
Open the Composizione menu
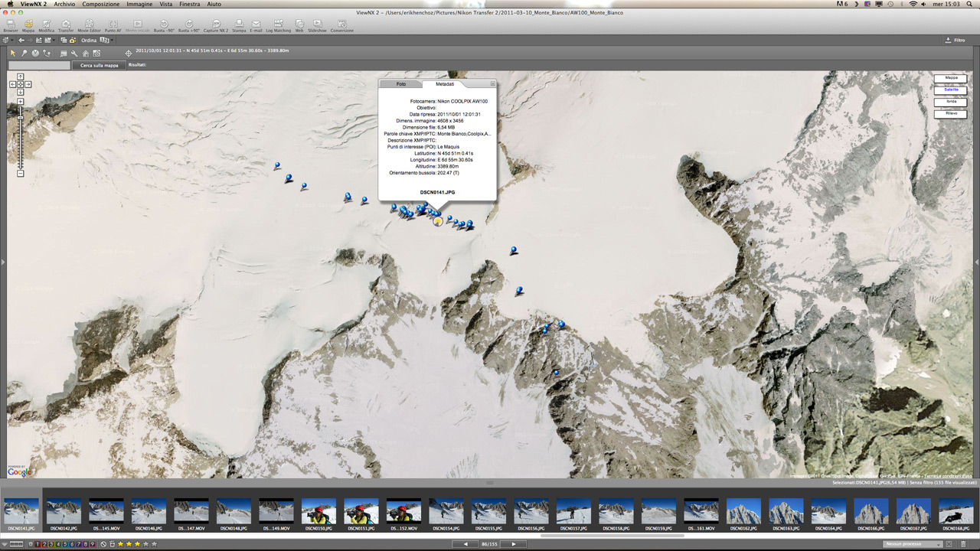pyautogui.click(x=100, y=5)
